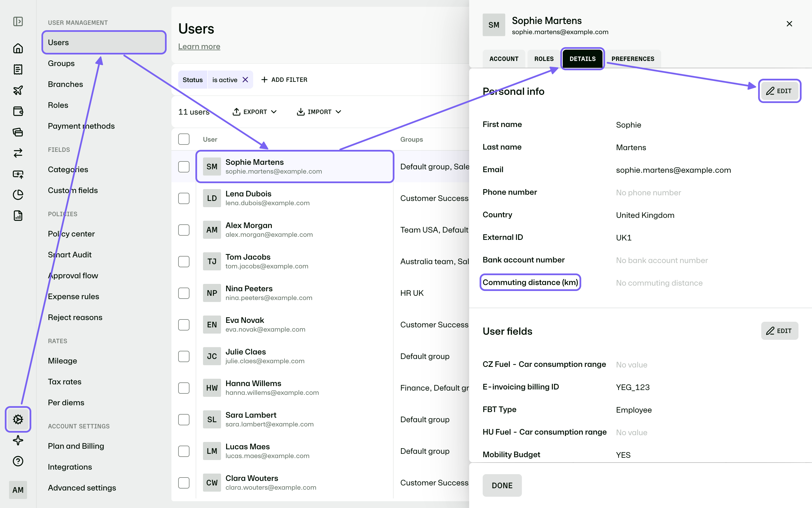The height and width of the screenshot is (508, 812).
Task: Open the reports document chart icon
Action: click(18, 215)
